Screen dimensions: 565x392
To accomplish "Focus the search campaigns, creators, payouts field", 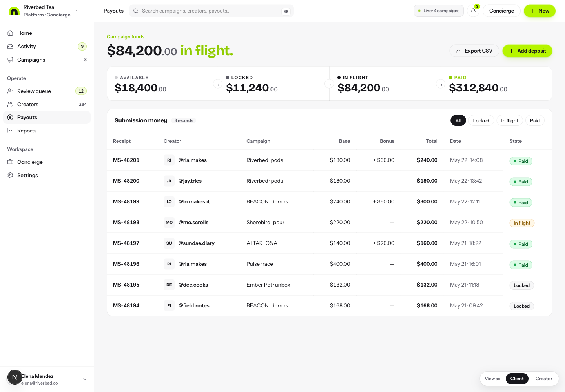I will pos(211,11).
